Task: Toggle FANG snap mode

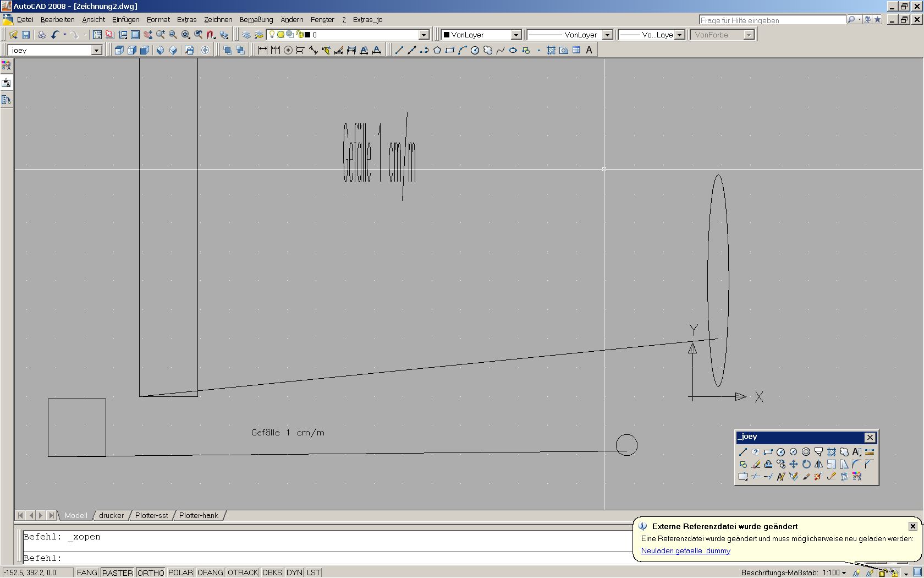Action: (x=87, y=572)
